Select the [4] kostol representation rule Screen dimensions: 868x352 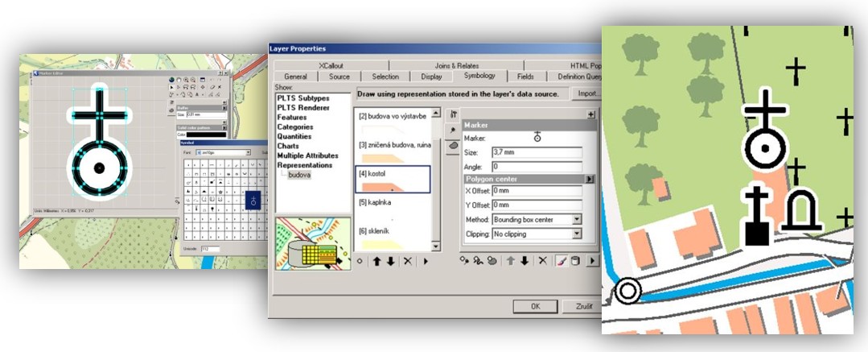[393, 180]
